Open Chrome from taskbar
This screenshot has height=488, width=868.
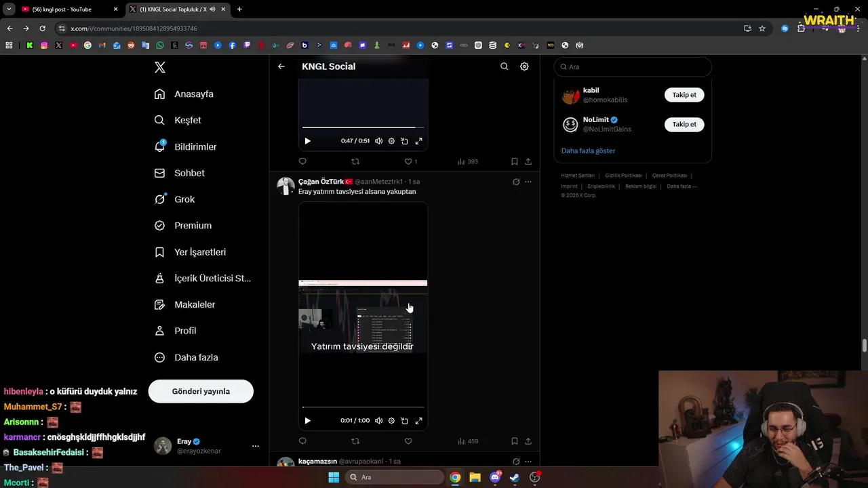pos(455,477)
